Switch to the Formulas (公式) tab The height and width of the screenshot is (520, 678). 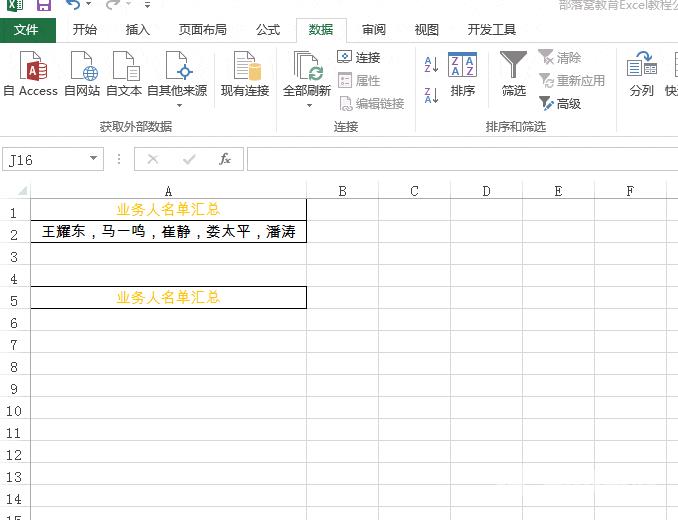click(x=268, y=30)
